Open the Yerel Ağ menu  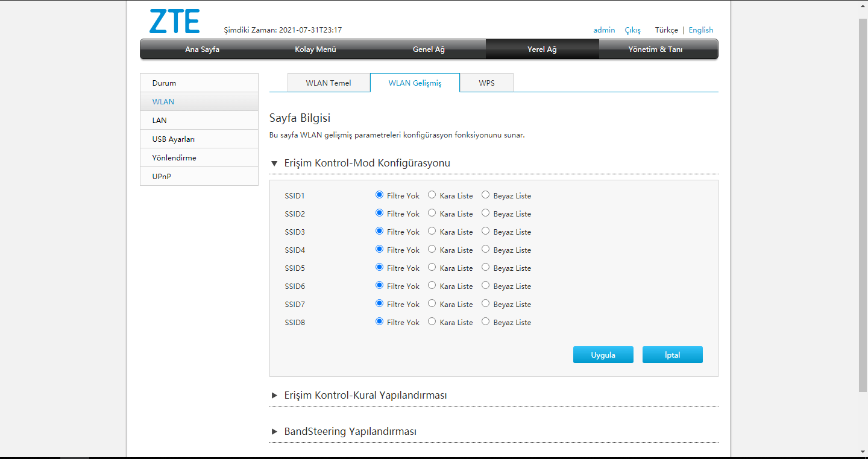tap(542, 49)
